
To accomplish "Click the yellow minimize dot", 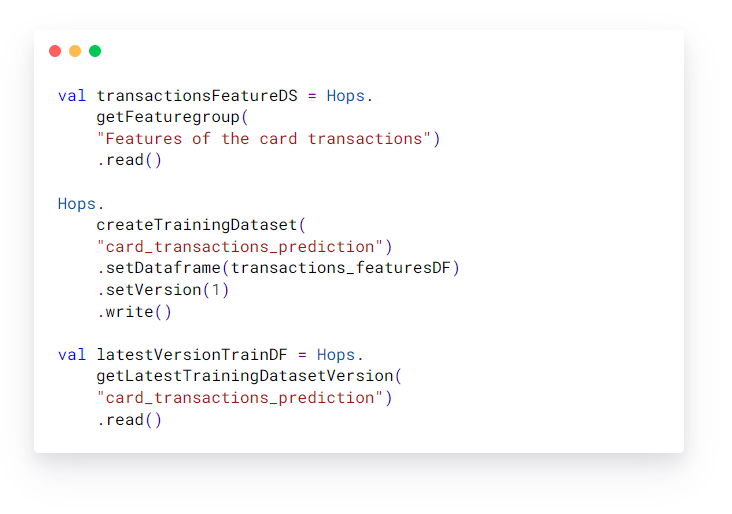I will pos(75,51).
